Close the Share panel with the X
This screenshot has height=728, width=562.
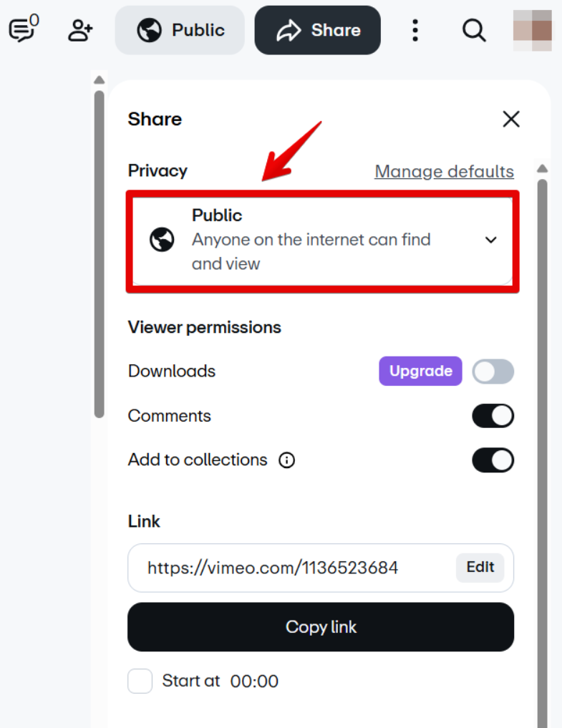pos(511,120)
